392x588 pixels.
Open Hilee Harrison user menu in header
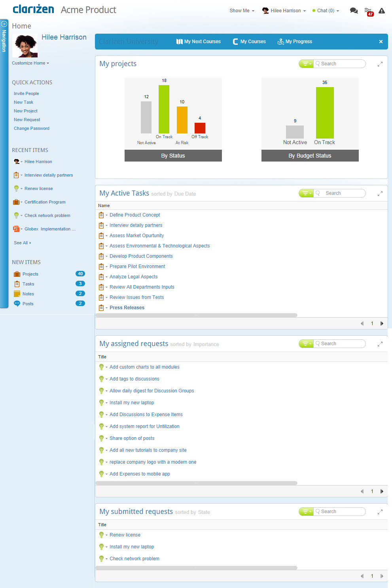[x=284, y=11]
